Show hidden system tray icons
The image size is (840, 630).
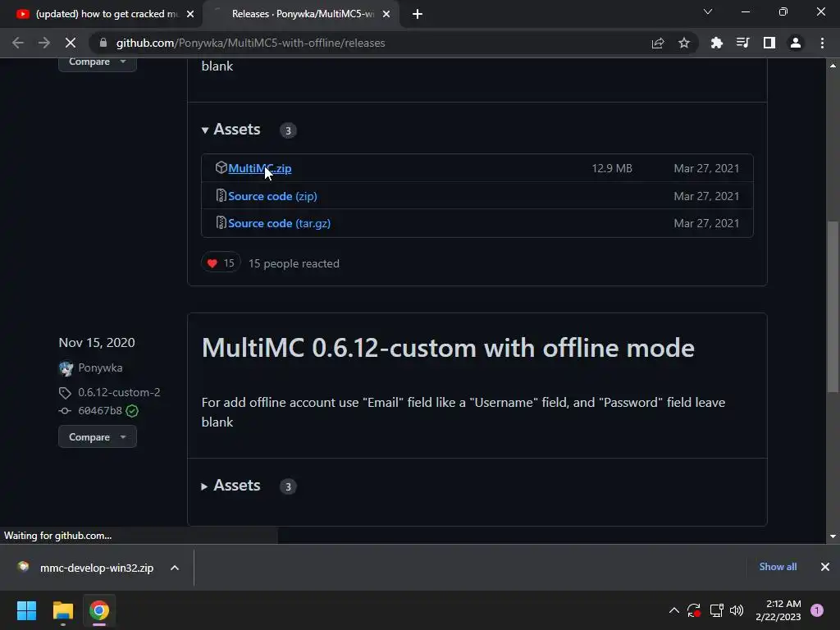click(674, 610)
